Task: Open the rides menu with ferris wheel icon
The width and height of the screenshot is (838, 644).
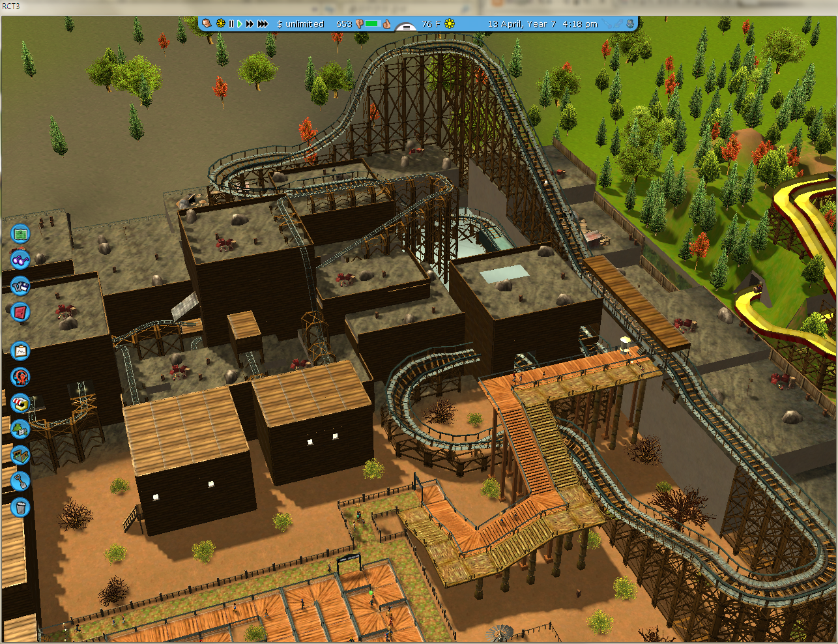Action: point(20,377)
